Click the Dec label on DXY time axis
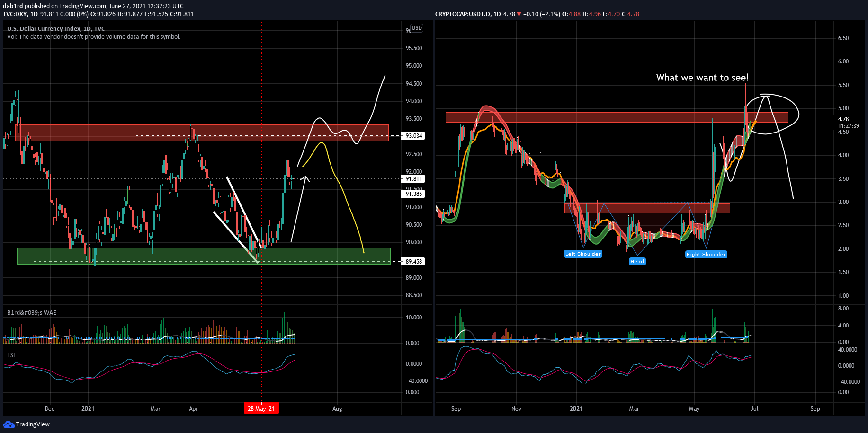Viewport: 868px width, 433px height. point(50,409)
